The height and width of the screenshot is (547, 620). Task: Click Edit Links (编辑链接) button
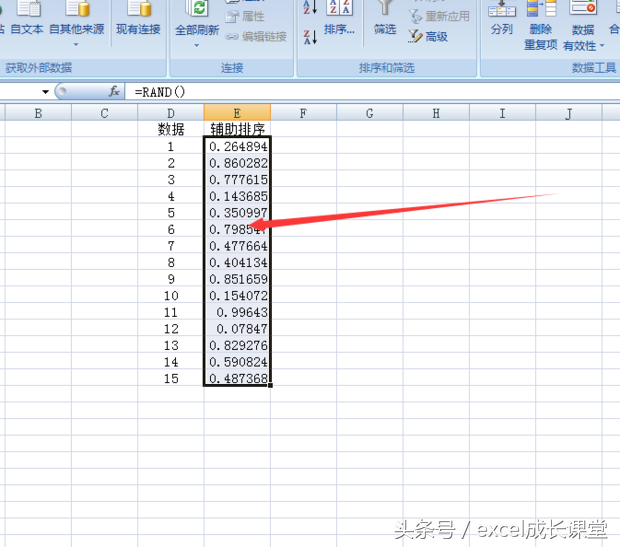tap(256, 36)
